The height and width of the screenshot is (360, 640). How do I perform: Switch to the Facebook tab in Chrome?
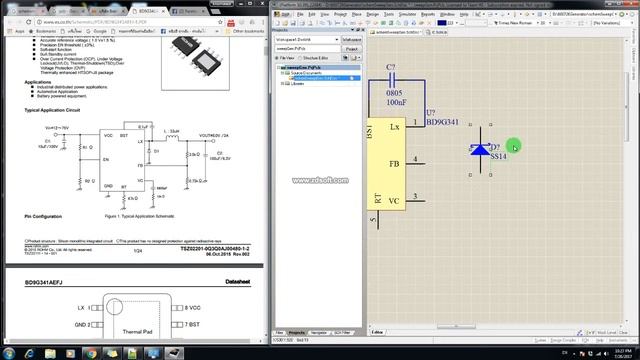pyautogui.click(x=188, y=11)
